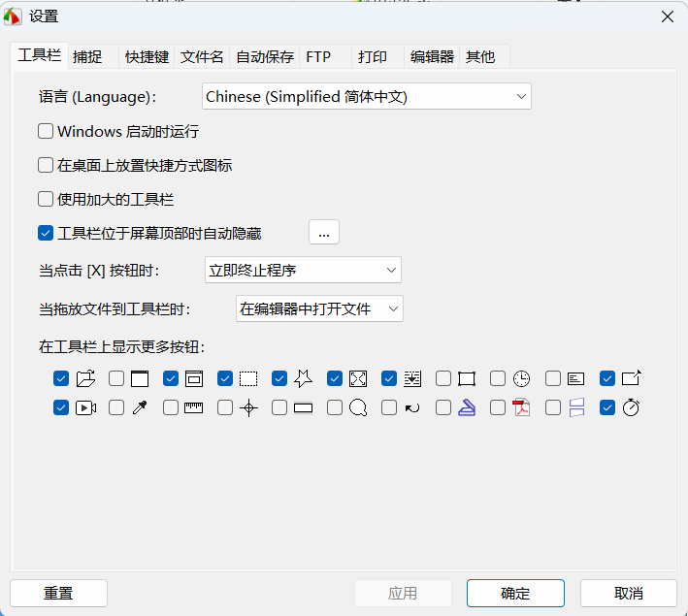Click the caption text-lines icon
The width and height of the screenshot is (688, 616).
pyautogui.click(x=575, y=378)
